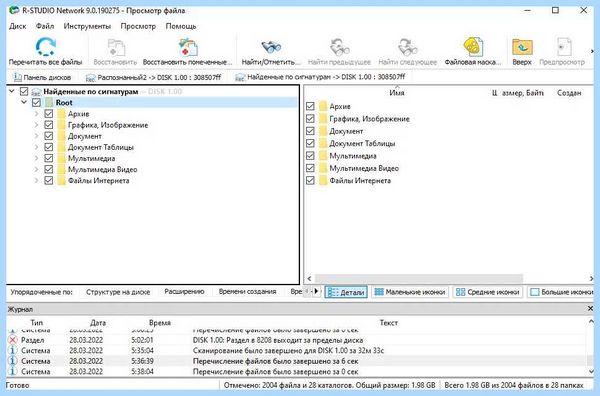Click the Перечитать все файлы refresh icon
The width and height of the screenshot is (600, 396).
click(46, 47)
